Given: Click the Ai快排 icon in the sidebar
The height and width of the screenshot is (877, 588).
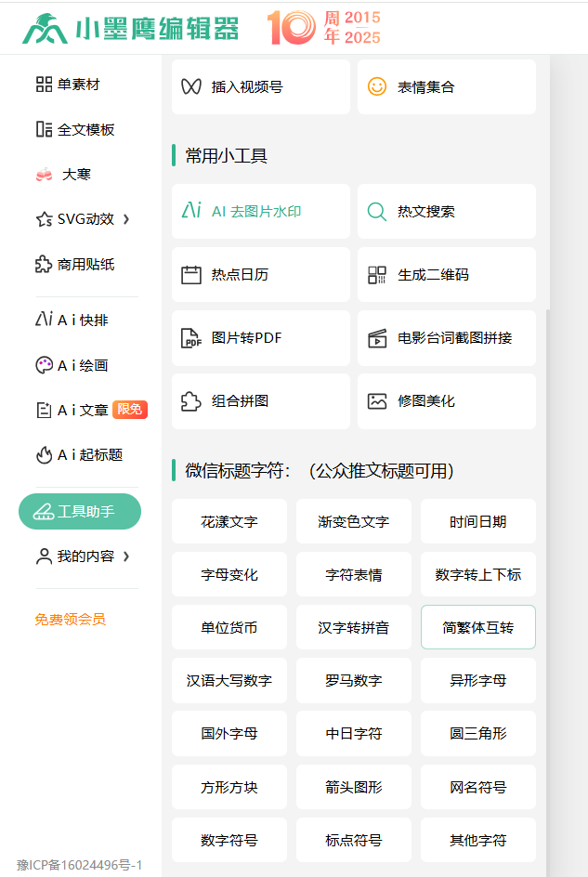Looking at the screenshot, I should coord(45,320).
